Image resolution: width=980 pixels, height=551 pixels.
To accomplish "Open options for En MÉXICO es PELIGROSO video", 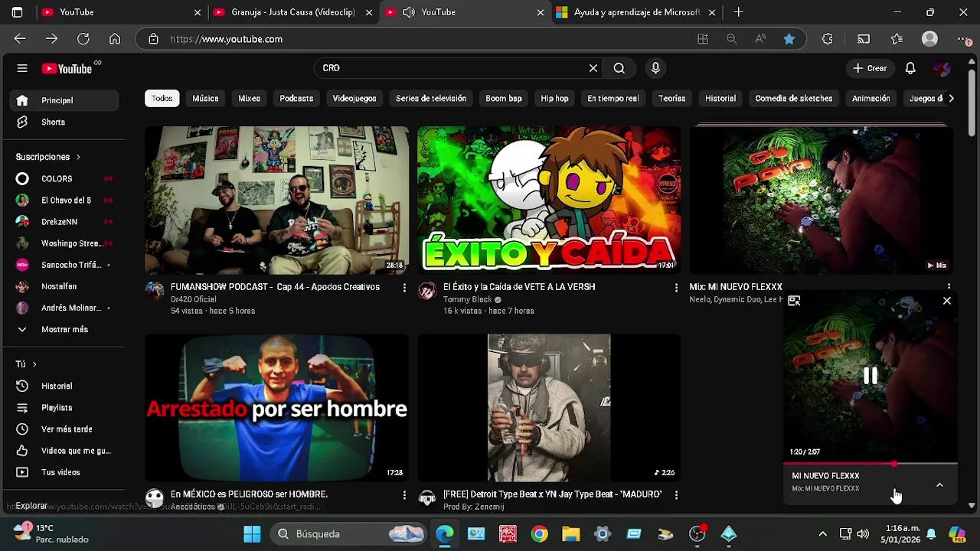I will pos(404,495).
